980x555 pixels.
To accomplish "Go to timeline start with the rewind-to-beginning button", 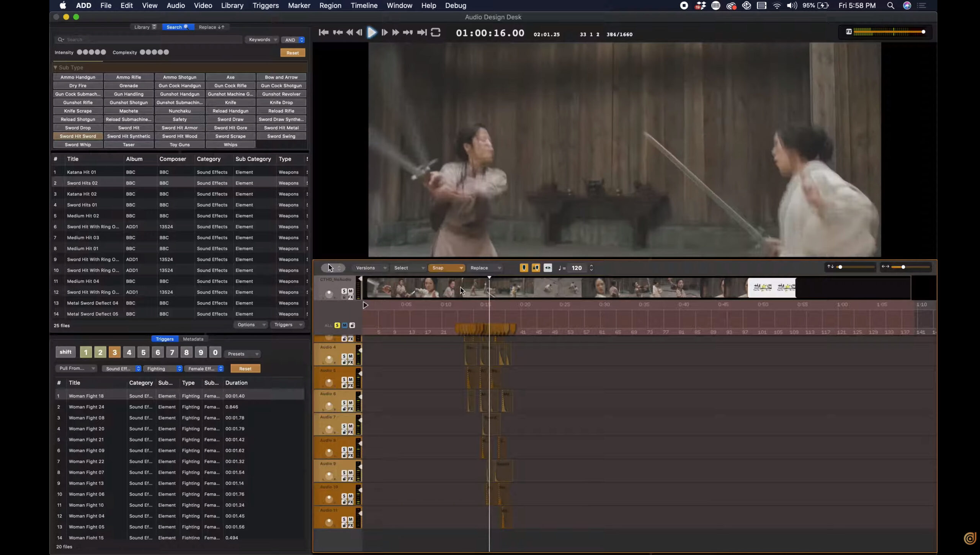I will [x=323, y=33].
